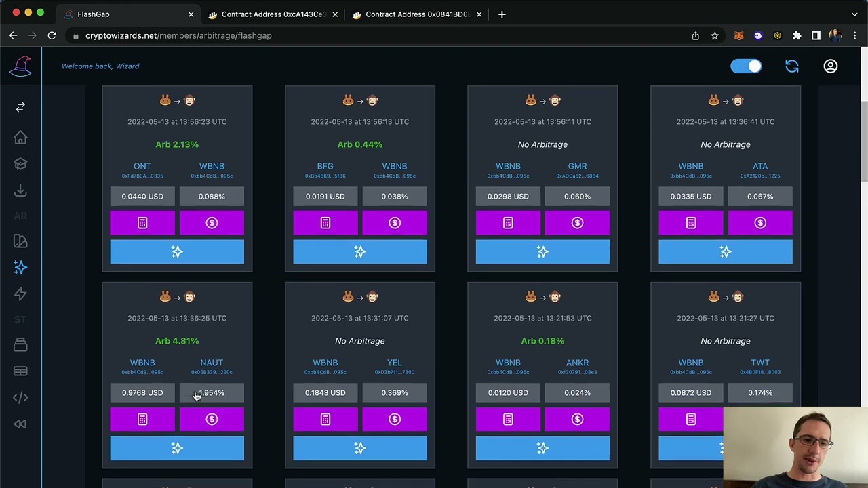This screenshot has width=868, height=488.
Task: Open calculator for the WBNB/GMR card
Action: tap(508, 223)
